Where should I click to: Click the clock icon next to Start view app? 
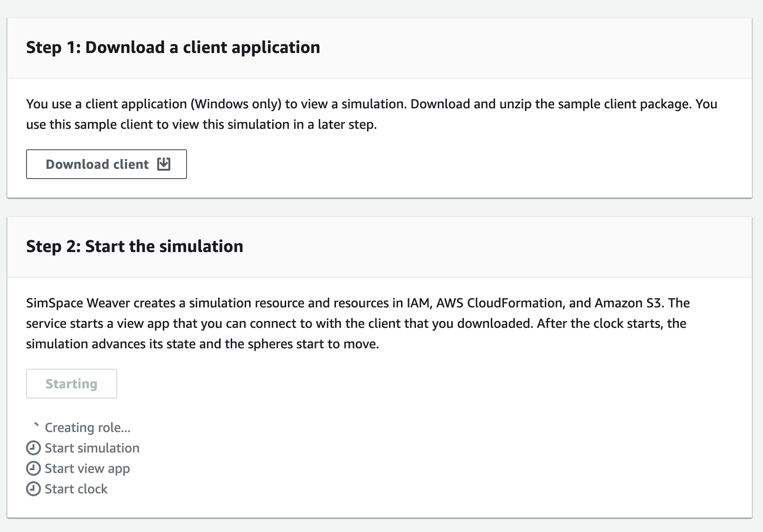pyautogui.click(x=33, y=468)
